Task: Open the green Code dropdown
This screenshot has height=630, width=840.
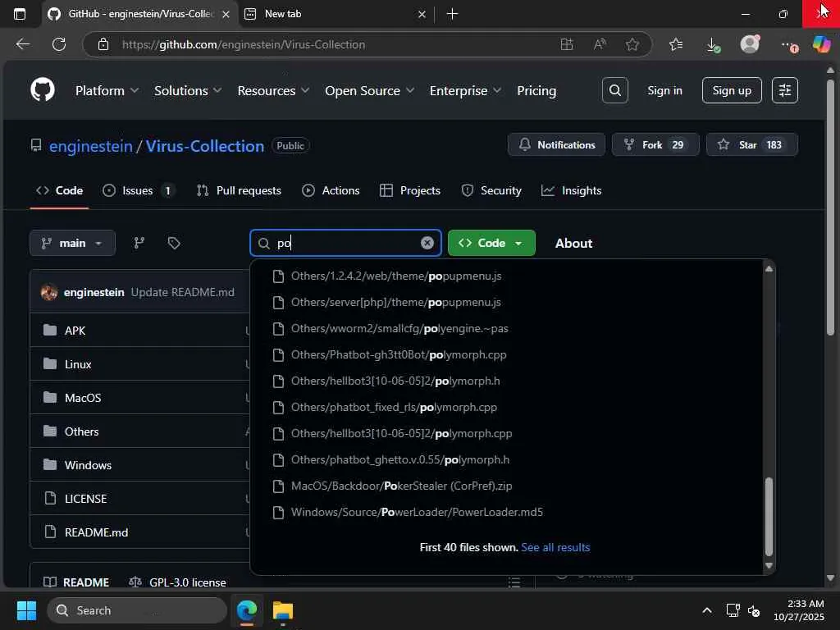Action: point(491,243)
